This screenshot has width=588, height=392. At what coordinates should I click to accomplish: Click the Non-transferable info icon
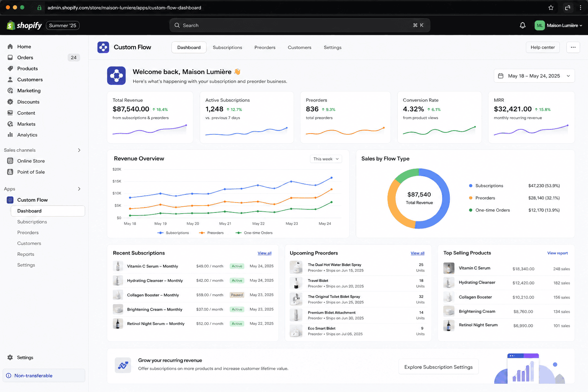pyautogui.click(x=9, y=376)
